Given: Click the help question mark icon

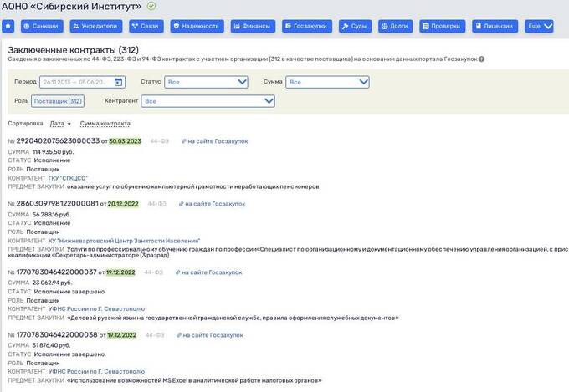Looking at the screenshot, I should [482, 59].
